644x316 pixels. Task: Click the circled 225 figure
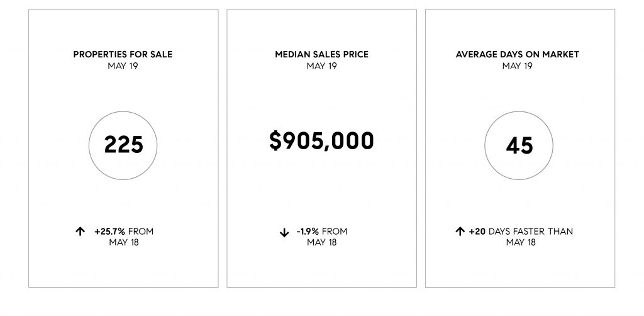(x=123, y=145)
